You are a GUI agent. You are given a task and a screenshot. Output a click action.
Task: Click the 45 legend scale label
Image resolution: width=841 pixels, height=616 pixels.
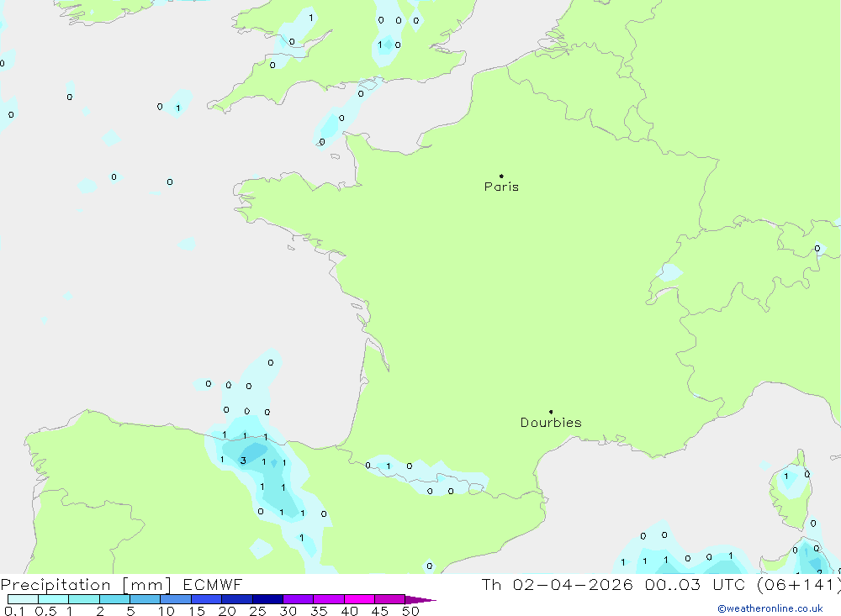click(x=380, y=611)
